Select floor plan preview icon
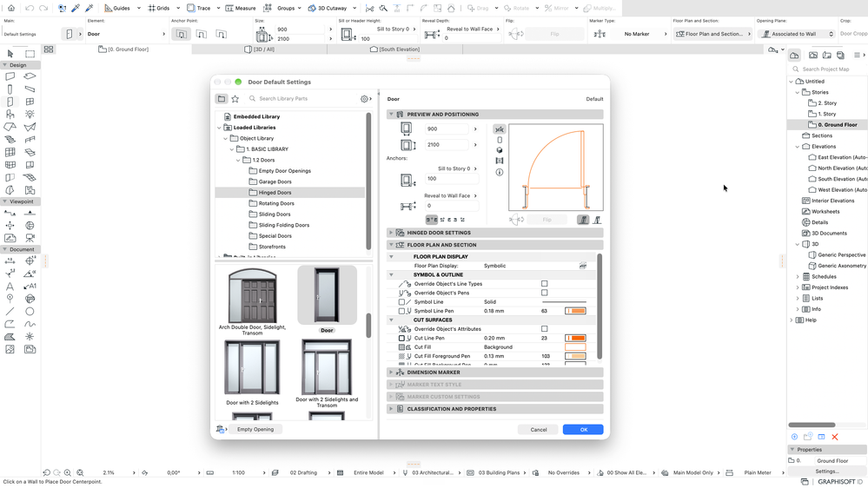The width and height of the screenshot is (868, 488). [x=500, y=129]
